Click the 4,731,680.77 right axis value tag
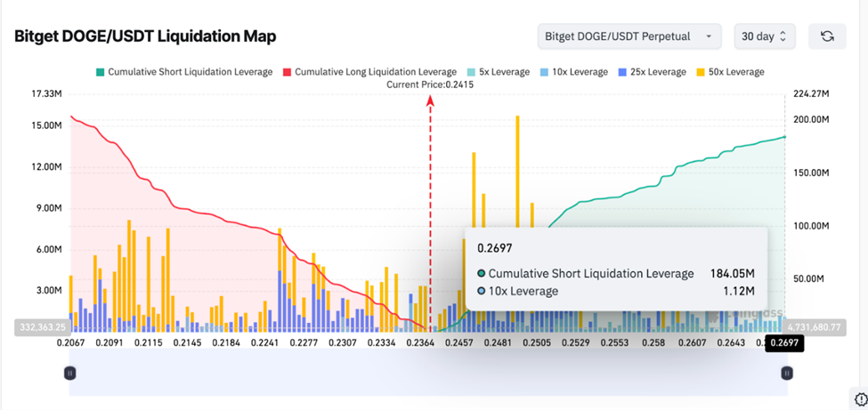 tap(815, 327)
